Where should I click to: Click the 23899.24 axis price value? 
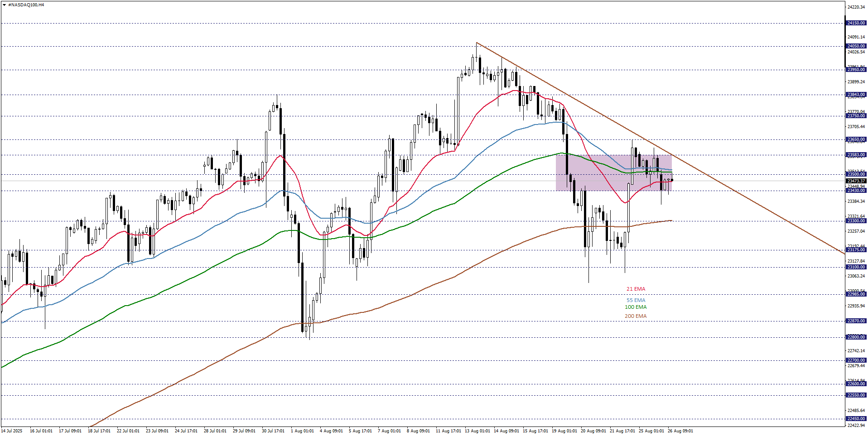(856, 82)
